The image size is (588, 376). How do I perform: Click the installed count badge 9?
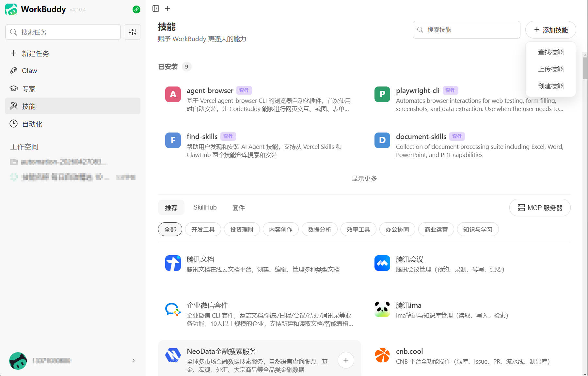187,67
